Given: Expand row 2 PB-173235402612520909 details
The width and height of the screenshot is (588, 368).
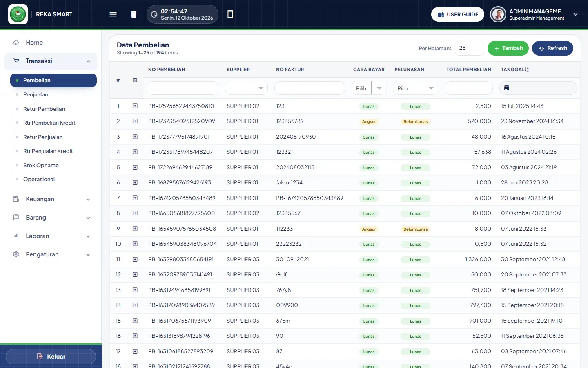Looking at the screenshot, I should [x=135, y=121].
